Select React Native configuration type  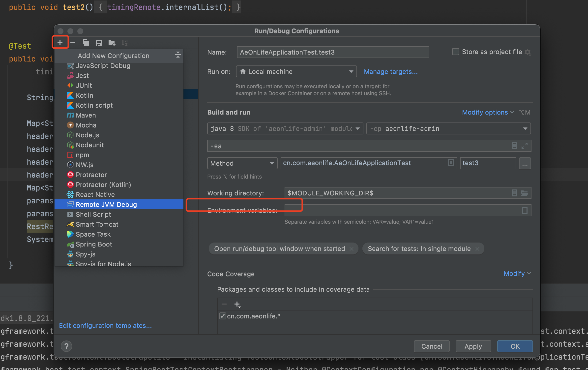[x=119, y=195]
